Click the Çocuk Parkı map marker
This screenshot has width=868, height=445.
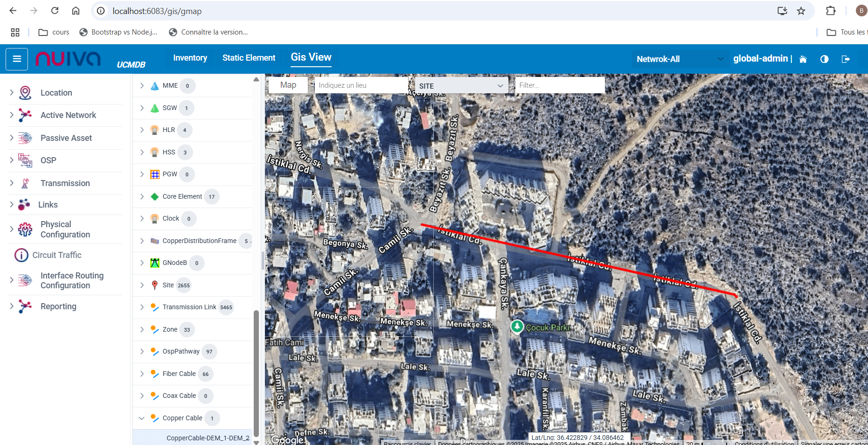pos(517,327)
